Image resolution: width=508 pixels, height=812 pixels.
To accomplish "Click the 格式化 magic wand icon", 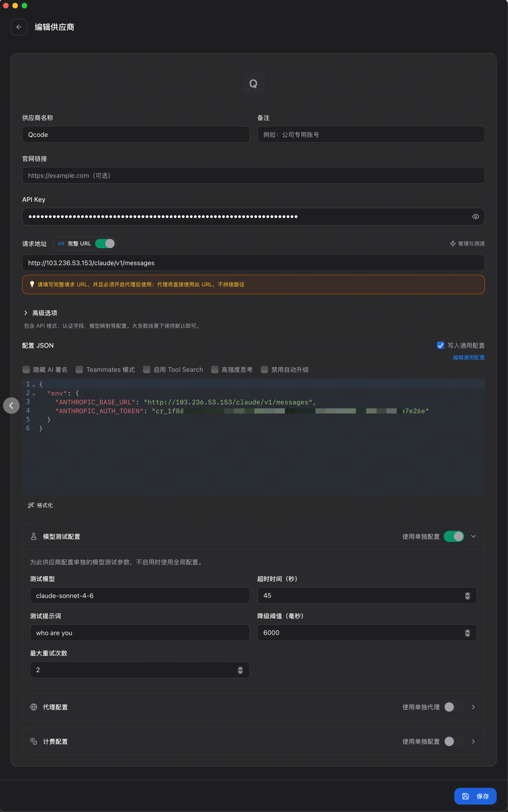I will click(x=31, y=505).
